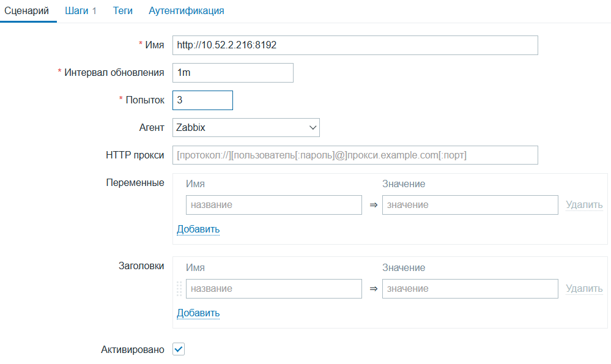Screen dimensions: 611x364
Task: Click the Интервал обновления input field
Action: point(232,73)
